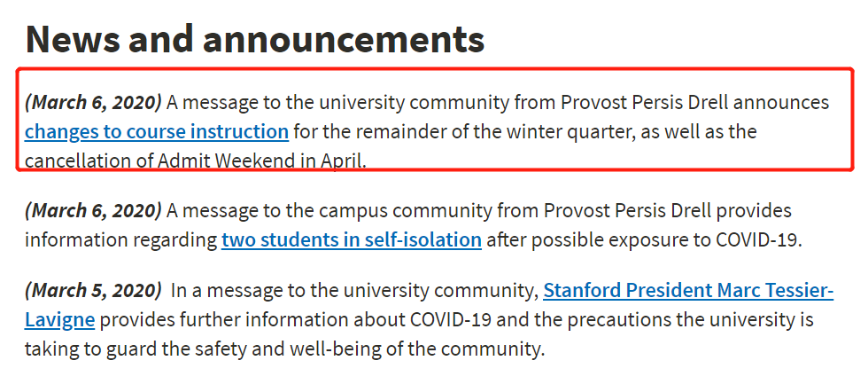Viewport: 868px width, 384px height.
Task: Click "In a message to the university community," text
Action: [x=354, y=290]
